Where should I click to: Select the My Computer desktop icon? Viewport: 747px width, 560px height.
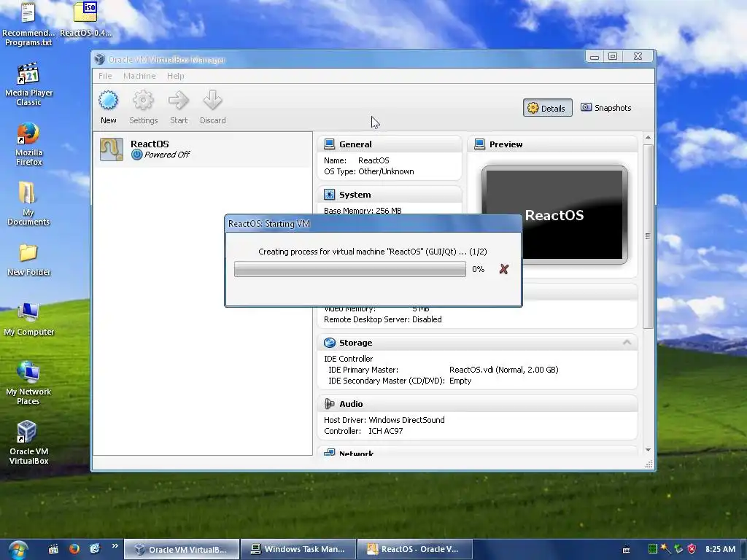coord(28,319)
